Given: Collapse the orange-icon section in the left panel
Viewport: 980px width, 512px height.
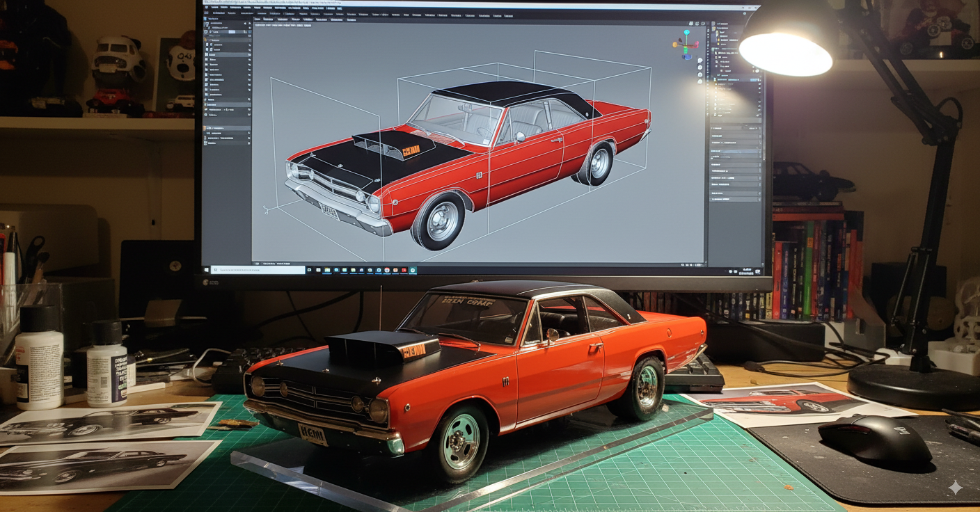Looking at the screenshot, I should coord(205,129).
